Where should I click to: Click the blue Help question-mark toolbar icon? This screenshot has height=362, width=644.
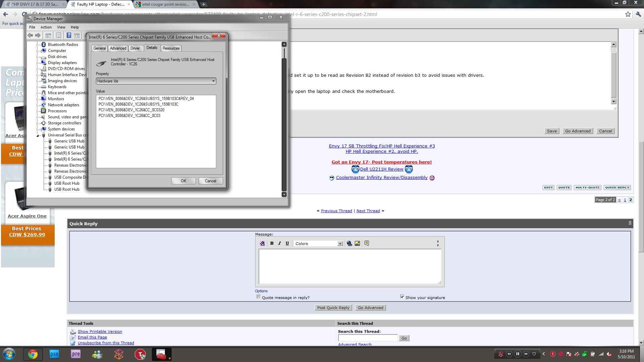point(69,36)
